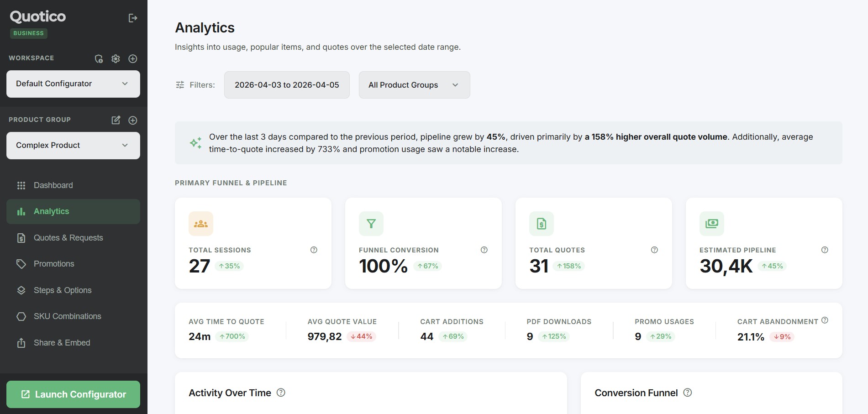
Task: Open the Complex Product selector
Action: pos(73,145)
